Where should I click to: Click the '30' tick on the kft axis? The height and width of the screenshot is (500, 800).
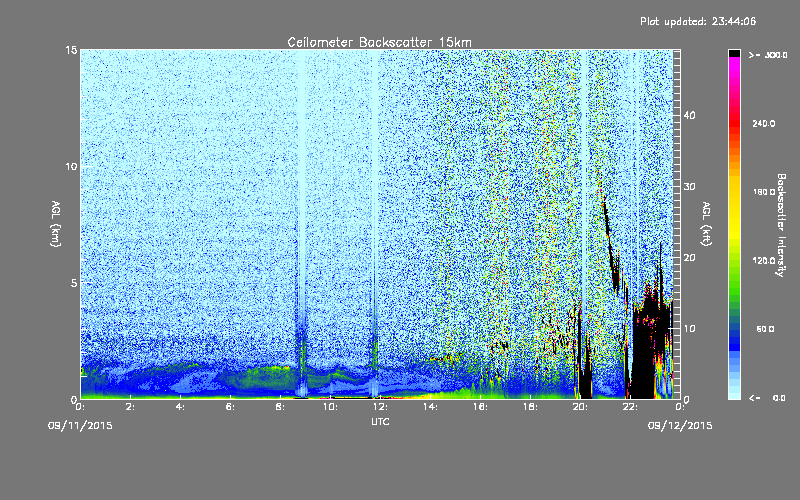(689, 186)
